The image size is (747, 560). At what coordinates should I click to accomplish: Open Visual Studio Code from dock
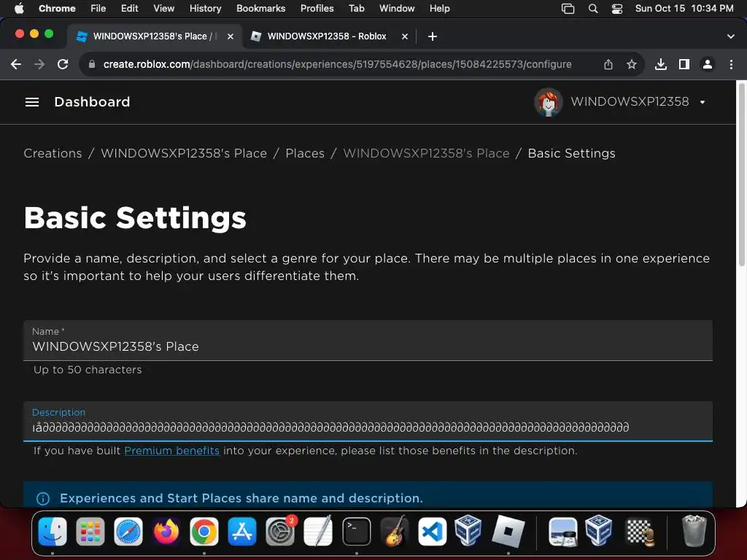[432, 532]
